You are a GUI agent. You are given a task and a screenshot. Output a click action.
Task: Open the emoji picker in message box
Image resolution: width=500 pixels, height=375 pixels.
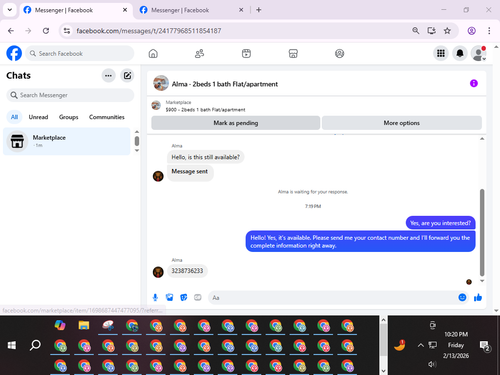462,297
